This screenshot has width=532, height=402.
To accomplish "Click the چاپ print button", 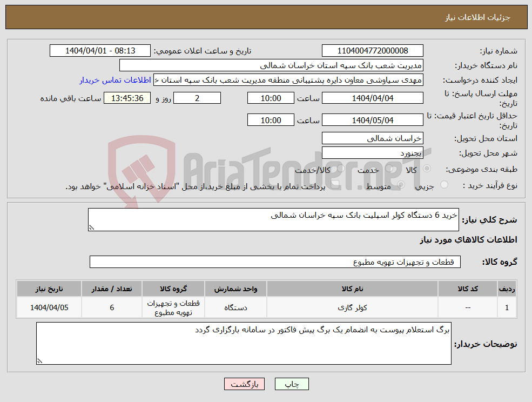I will (292, 384).
